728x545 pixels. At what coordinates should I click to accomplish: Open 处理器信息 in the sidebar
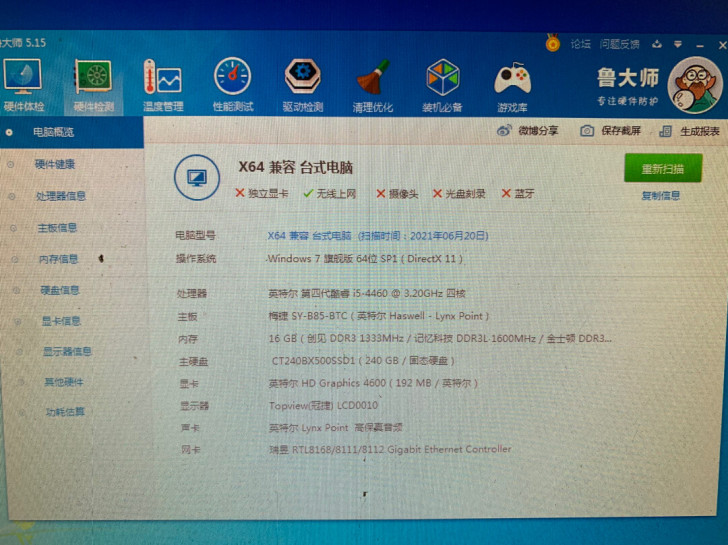[61, 196]
